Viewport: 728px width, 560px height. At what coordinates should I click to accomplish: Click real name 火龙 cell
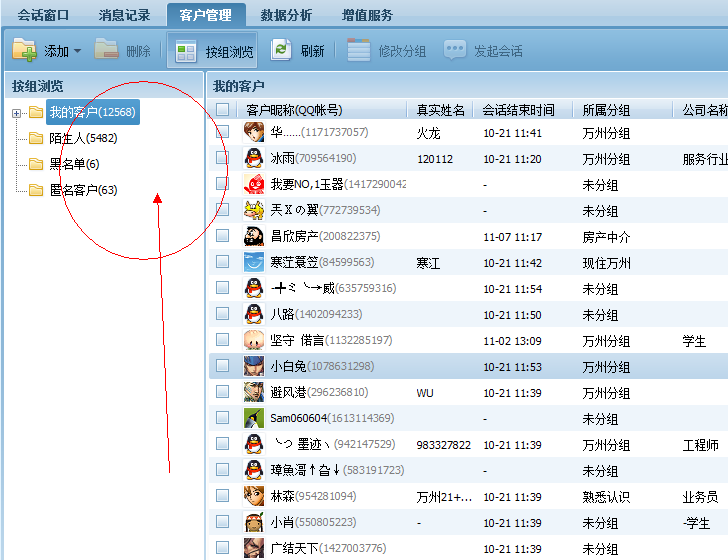[428, 133]
